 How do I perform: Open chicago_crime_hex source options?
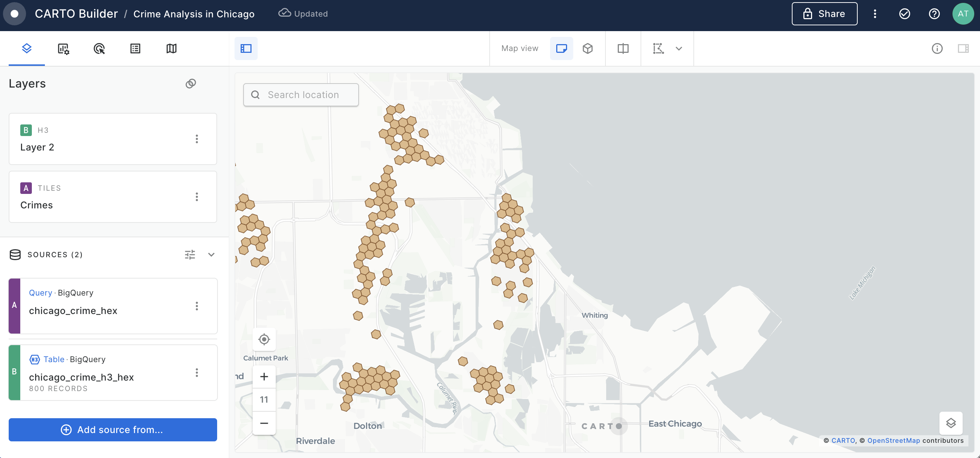coord(197,306)
